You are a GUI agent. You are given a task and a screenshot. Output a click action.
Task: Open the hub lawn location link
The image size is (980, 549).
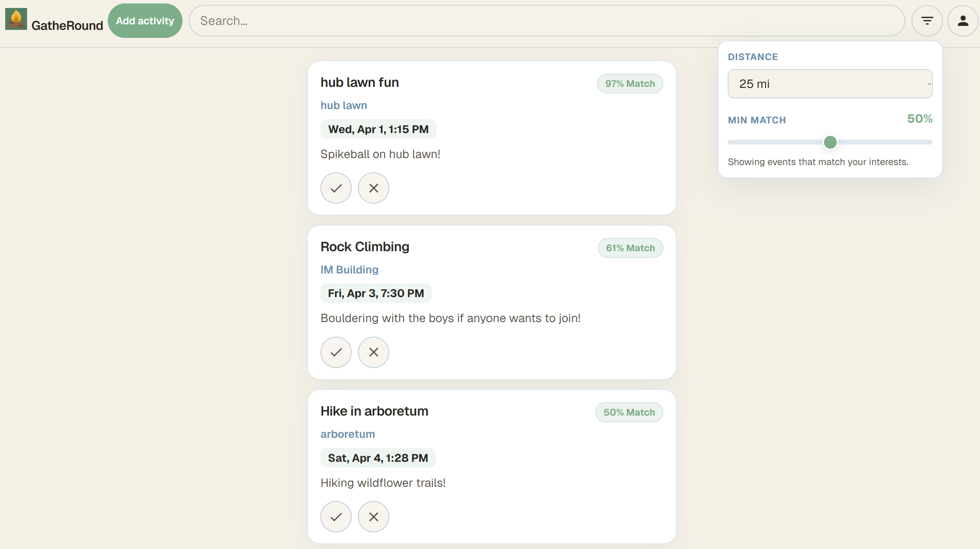pyautogui.click(x=344, y=105)
